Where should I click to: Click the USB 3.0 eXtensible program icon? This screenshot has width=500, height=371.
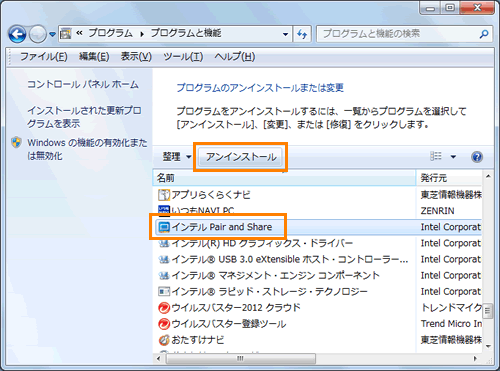164,259
